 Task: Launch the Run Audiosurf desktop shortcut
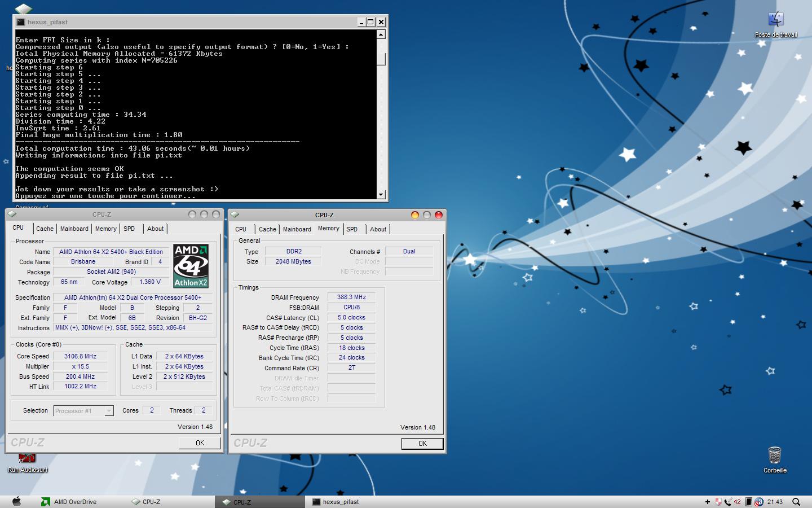[27, 463]
